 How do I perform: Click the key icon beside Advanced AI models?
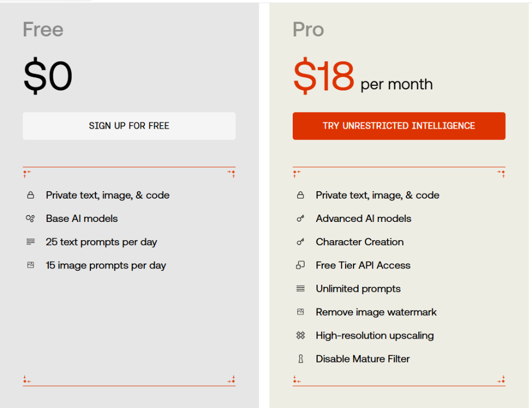point(300,219)
